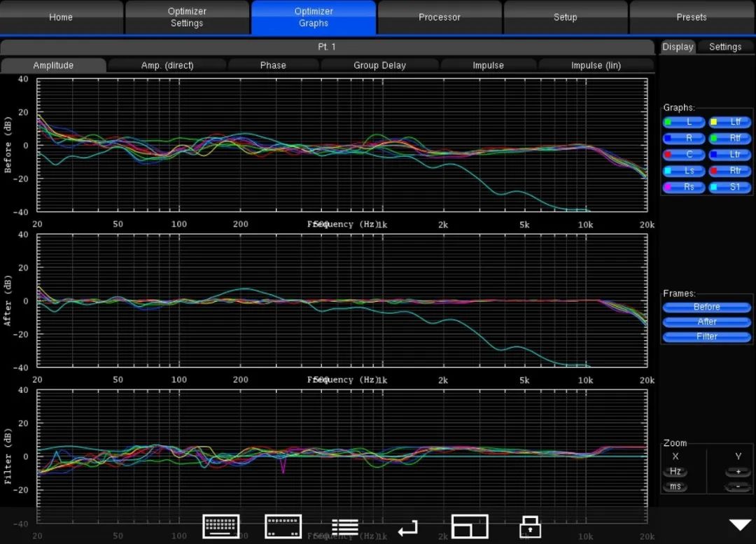The height and width of the screenshot is (544, 756).
Task: Click the return arrow icon
Action: pyautogui.click(x=408, y=528)
